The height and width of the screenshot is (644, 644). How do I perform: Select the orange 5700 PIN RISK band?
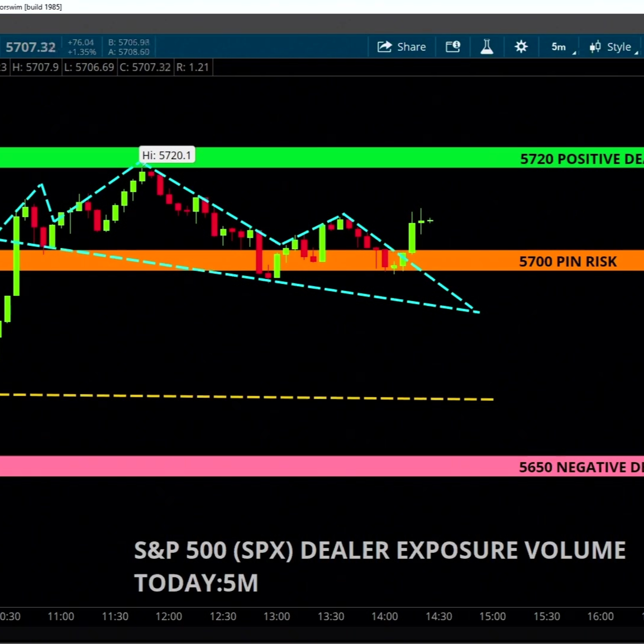(x=322, y=260)
